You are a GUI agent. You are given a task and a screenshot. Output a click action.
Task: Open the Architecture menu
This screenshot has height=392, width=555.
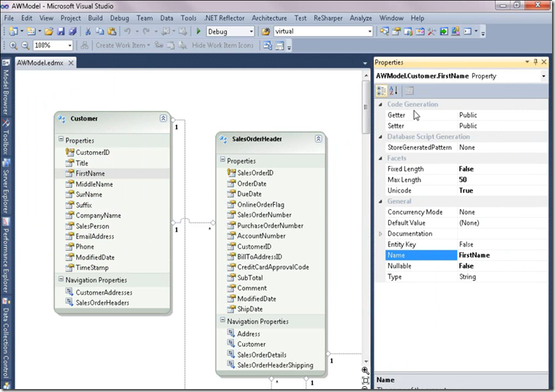[269, 18]
